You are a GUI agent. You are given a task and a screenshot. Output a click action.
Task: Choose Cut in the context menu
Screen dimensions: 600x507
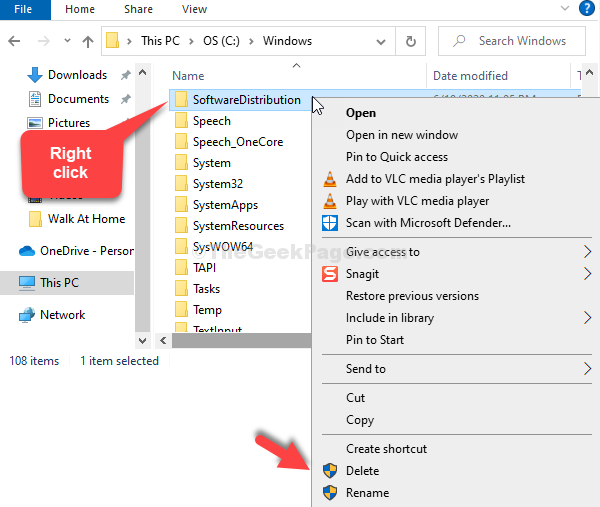(x=455, y=398)
